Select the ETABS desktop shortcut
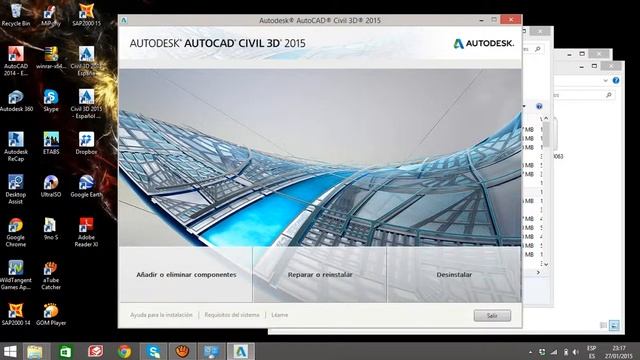This screenshot has height=360, width=640. coord(51,143)
